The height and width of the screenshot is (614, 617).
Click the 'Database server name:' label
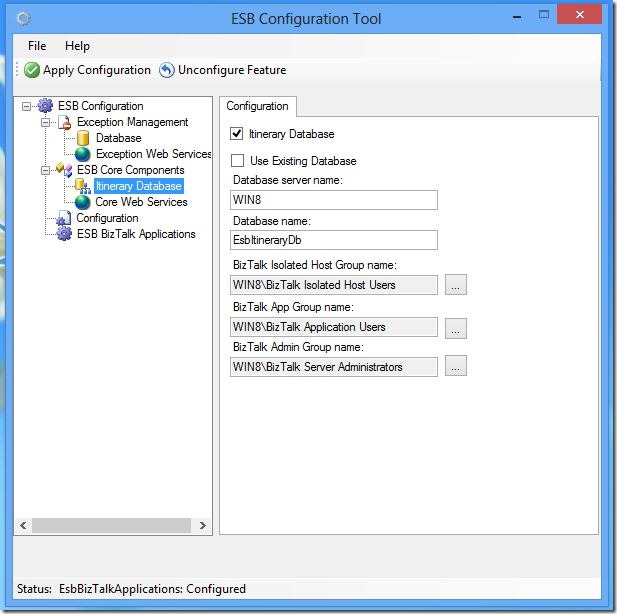(x=288, y=180)
